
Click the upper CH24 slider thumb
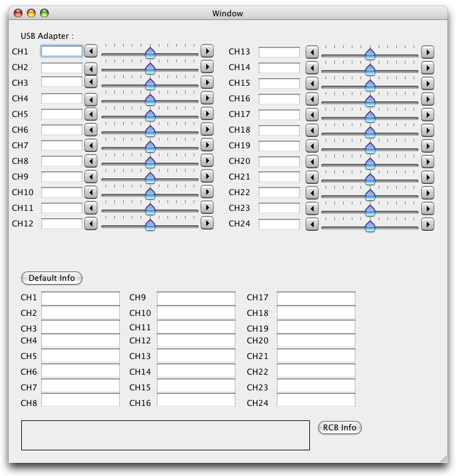point(370,226)
